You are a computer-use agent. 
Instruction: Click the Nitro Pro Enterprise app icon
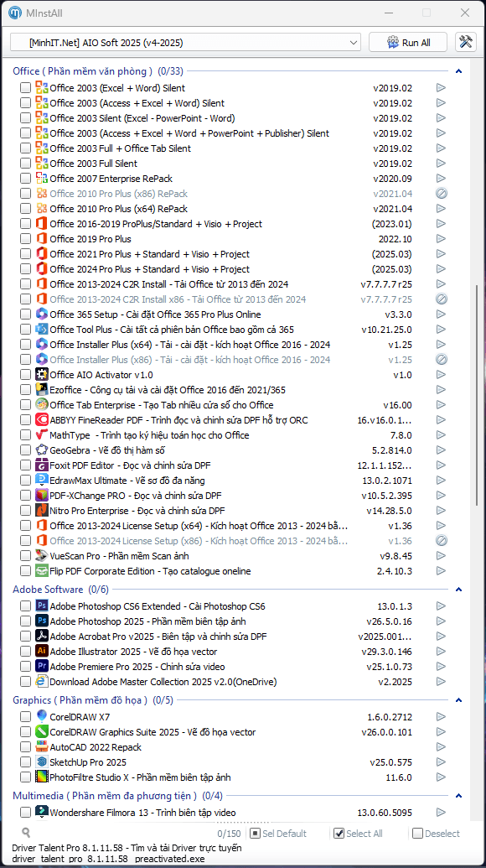[42, 510]
